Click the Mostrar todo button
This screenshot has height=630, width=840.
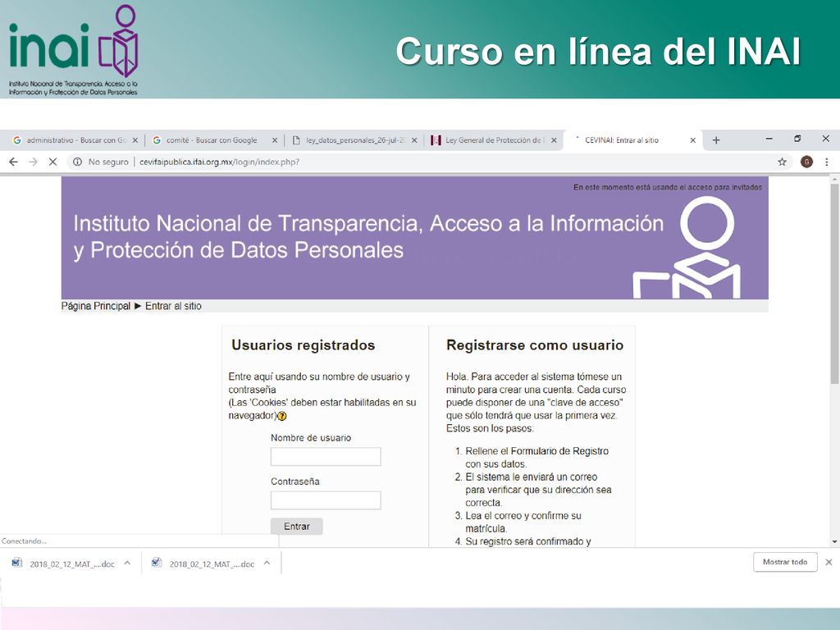pyautogui.click(x=785, y=562)
